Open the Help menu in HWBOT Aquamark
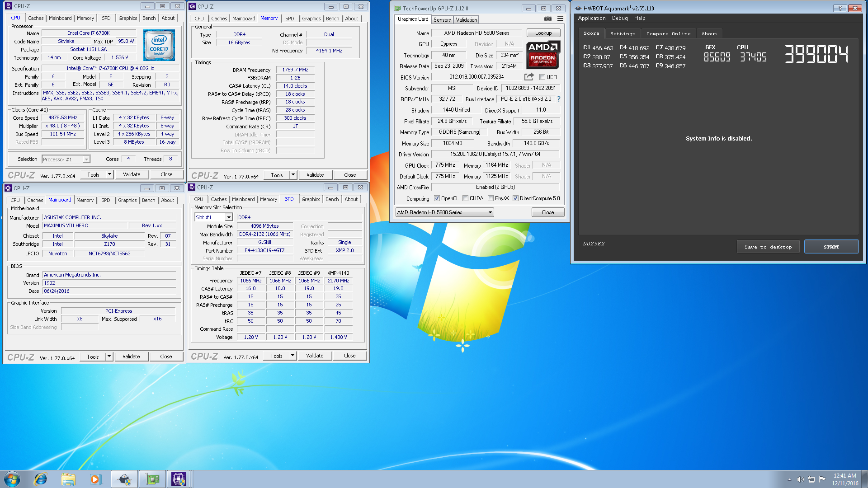868x488 pixels. [x=640, y=18]
